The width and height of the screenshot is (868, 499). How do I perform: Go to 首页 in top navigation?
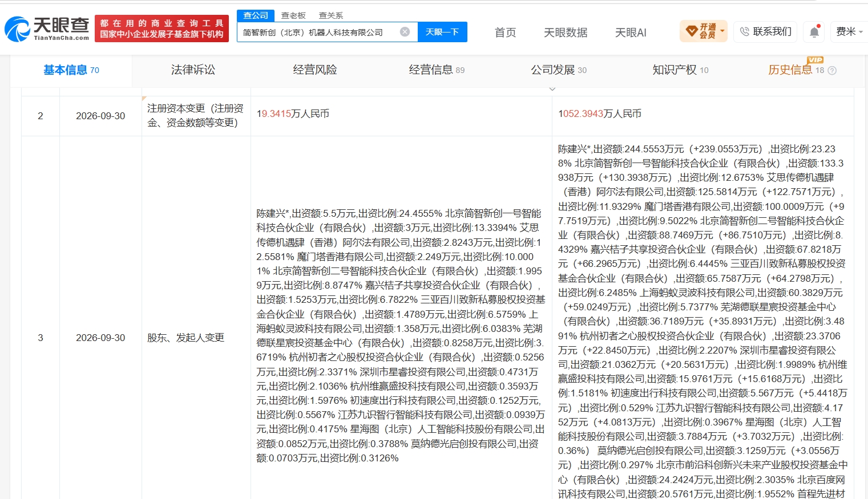click(505, 33)
